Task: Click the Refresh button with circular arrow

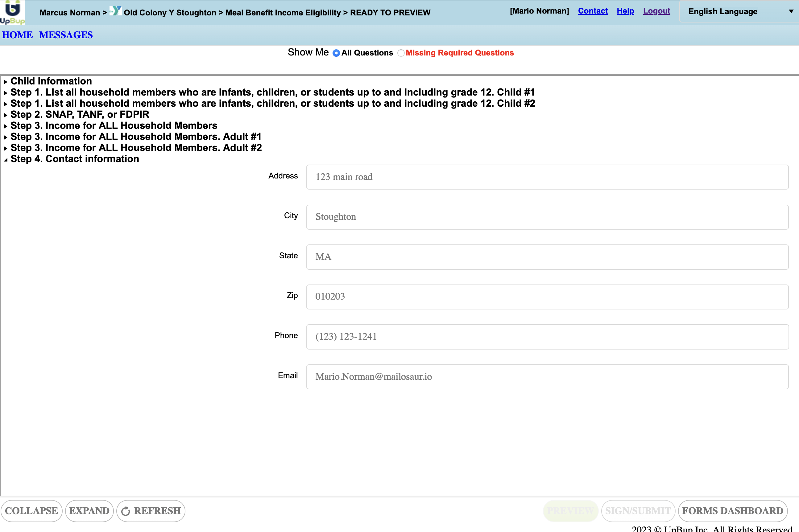Action: [151, 511]
